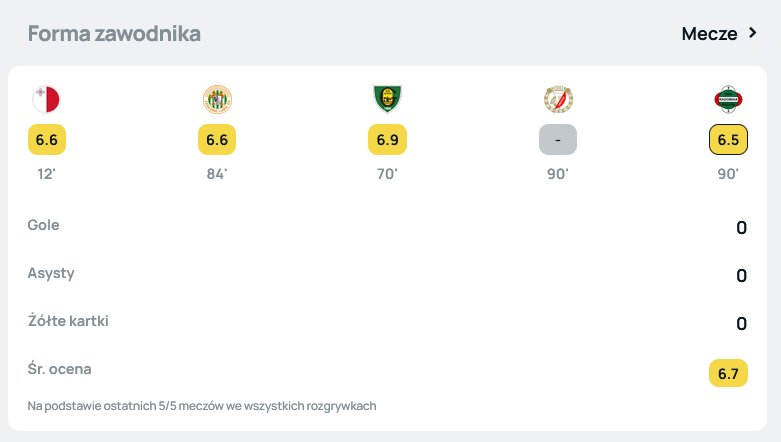The height and width of the screenshot is (442, 781).
Task: Click the Malta flag team icon
Action: tap(47, 99)
